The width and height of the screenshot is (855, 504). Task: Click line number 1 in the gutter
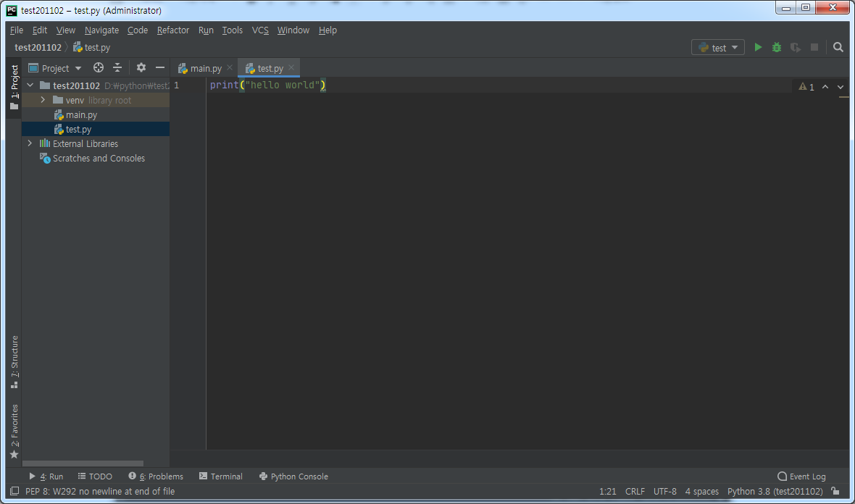pyautogui.click(x=176, y=85)
